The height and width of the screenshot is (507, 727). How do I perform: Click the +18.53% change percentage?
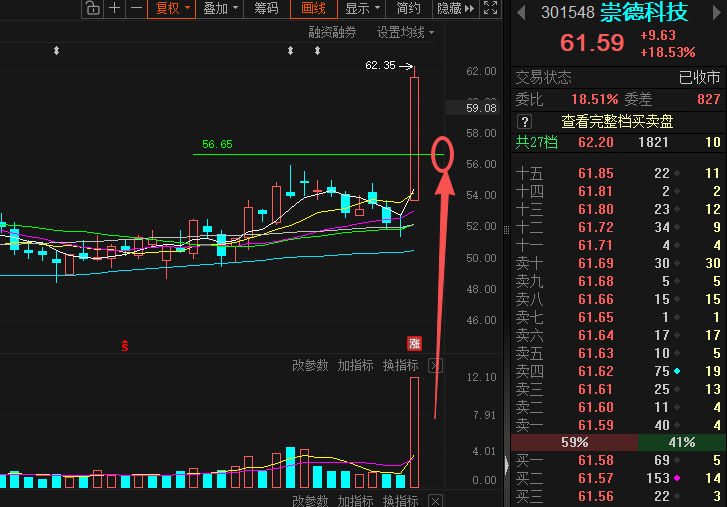[668, 52]
